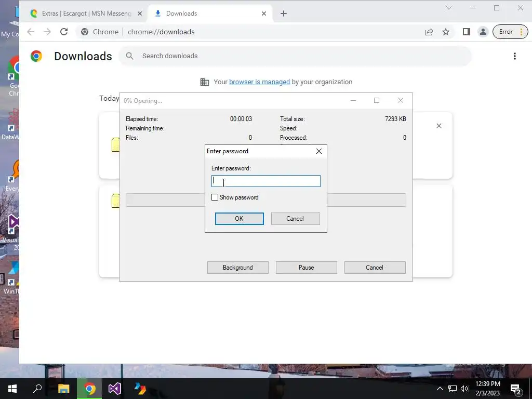Close the Enter password dialog with X
This screenshot has height=399, width=532.
click(319, 151)
